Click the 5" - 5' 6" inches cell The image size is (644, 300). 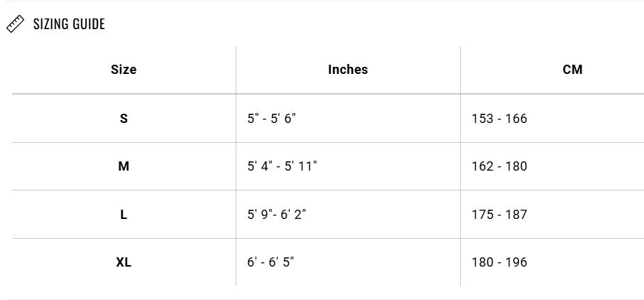[271, 118]
